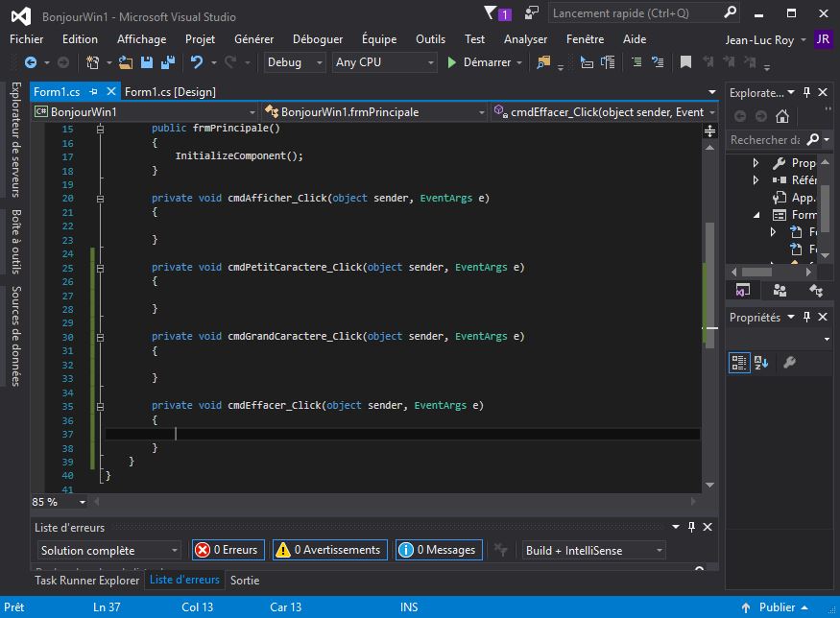Viewport: 840px width, 618px height.
Task: Click the 0 Erreurs button
Action: click(227, 549)
